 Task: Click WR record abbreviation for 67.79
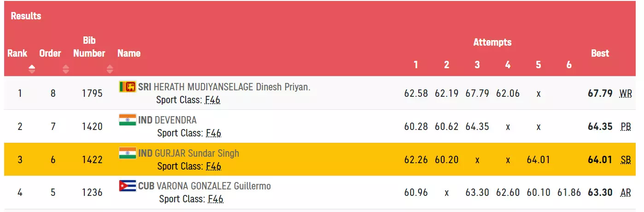626,94
